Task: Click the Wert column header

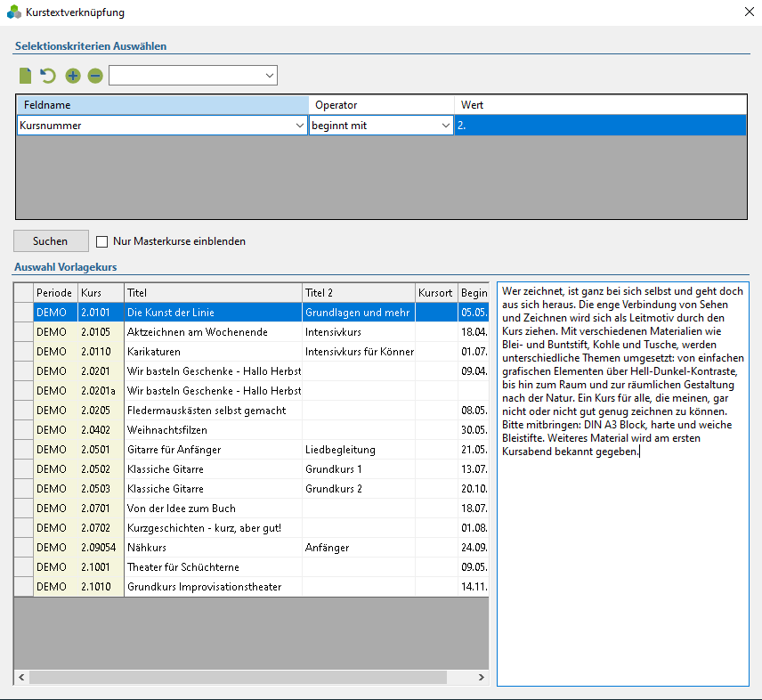Action: click(x=601, y=105)
